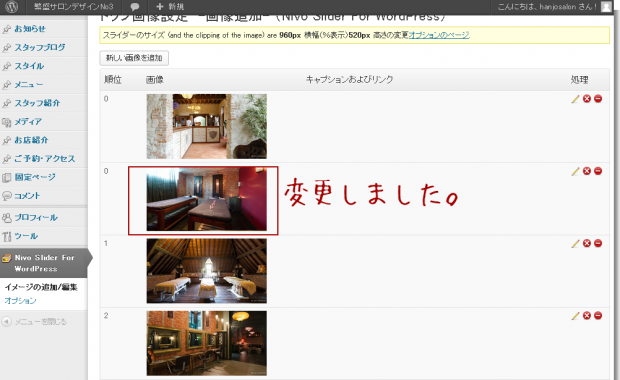Click collapse arrow icon beside メニューを閉じる
The image size is (620, 380).
pyautogui.click(x=7, y=321)
